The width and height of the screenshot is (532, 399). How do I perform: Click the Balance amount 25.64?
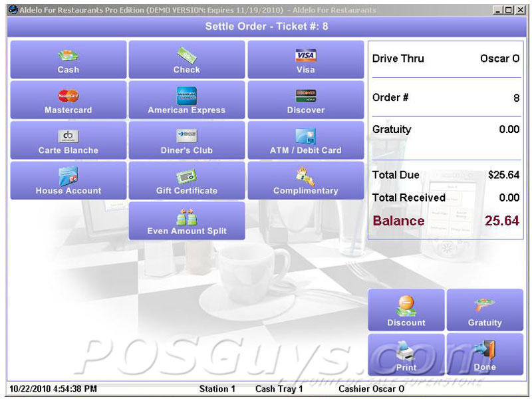tap(502, 221)
